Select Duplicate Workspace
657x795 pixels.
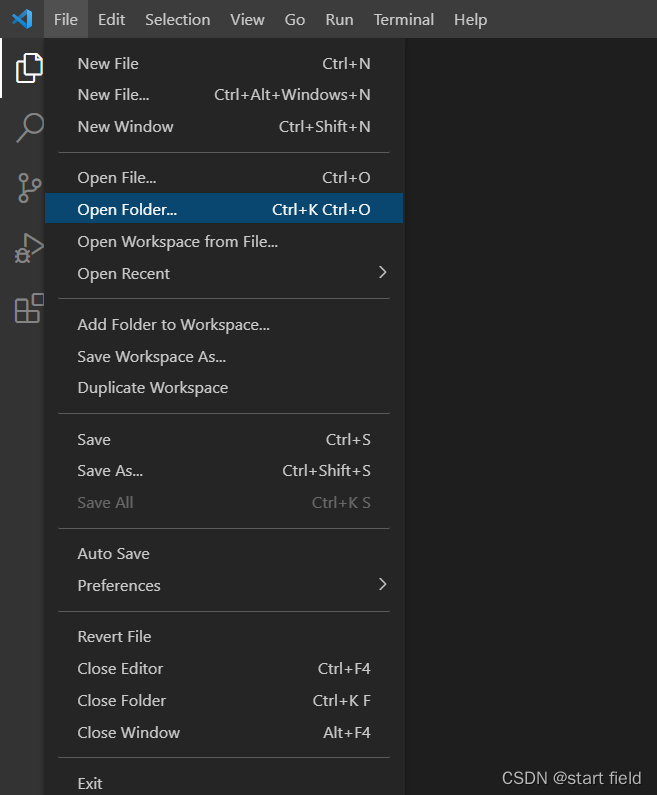(224, 388)
